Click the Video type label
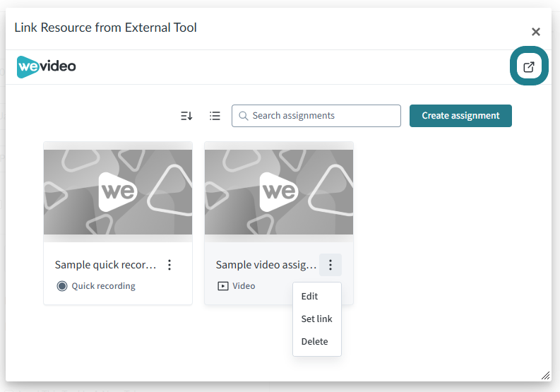Screen dimensions: 560x392 [244, 286]
